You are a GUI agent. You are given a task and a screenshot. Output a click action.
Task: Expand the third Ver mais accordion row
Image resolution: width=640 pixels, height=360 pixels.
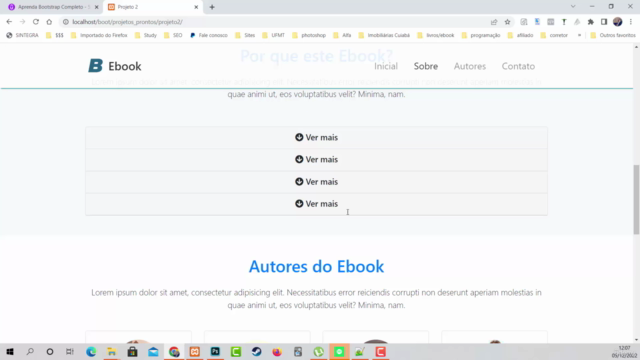click(x=316, y=182)
